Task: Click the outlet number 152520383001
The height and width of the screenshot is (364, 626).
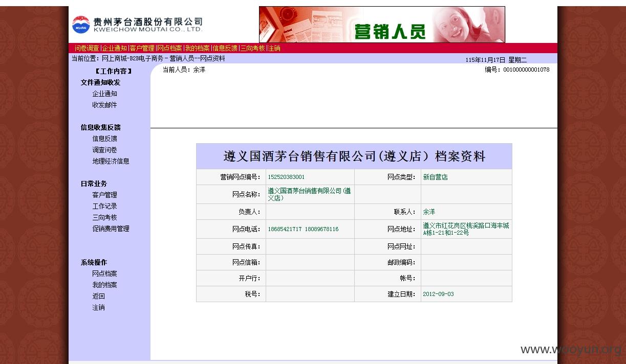Action: click(x=286, y=177)
